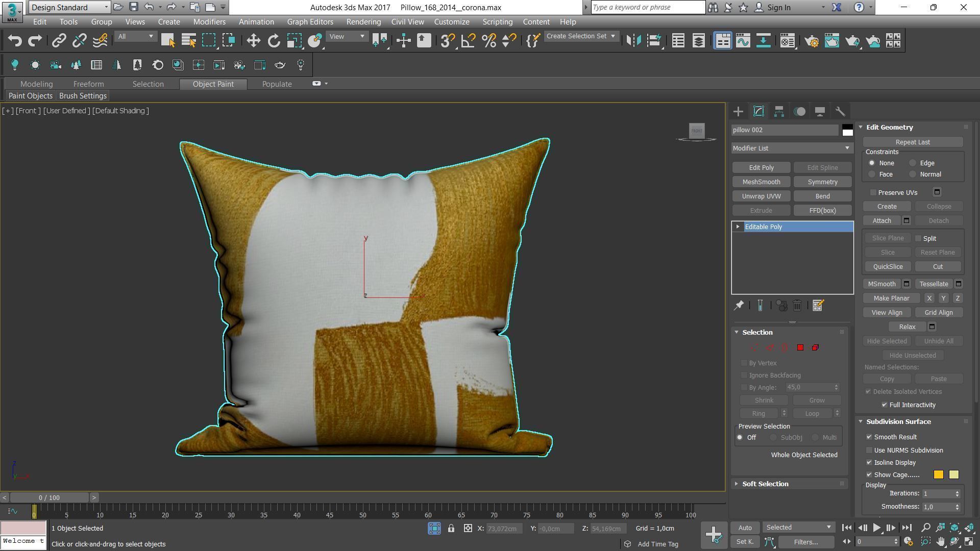This screenshot has height=551, width=980.
Task: Toggle Isoline Display checkbox
Action: tap(869, 463)
